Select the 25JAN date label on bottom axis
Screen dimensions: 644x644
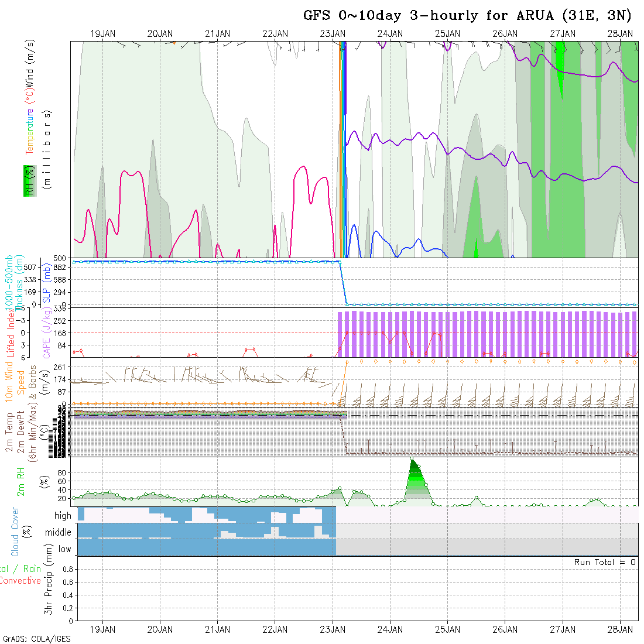(x=447, y=629)
